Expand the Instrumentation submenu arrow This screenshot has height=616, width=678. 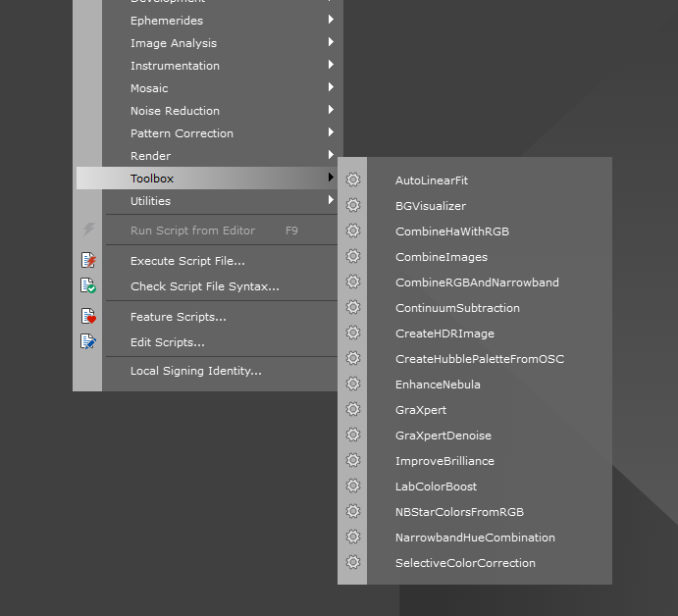click(331, 65)
